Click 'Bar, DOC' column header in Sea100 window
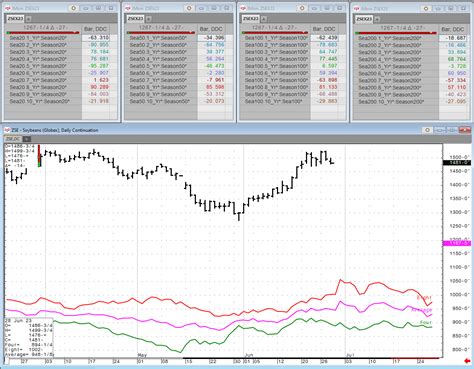 [x=324, y=29]
